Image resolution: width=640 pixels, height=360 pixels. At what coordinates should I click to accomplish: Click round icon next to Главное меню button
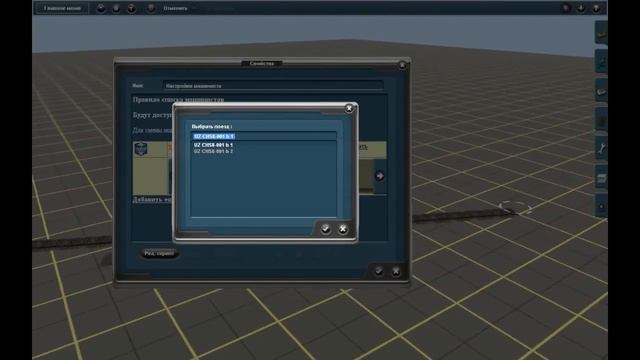tap(101, 8)
